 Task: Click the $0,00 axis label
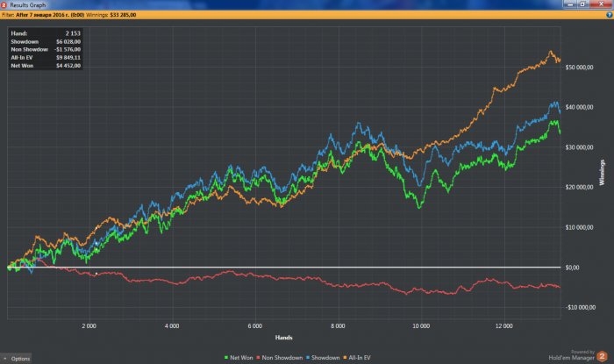572,268
